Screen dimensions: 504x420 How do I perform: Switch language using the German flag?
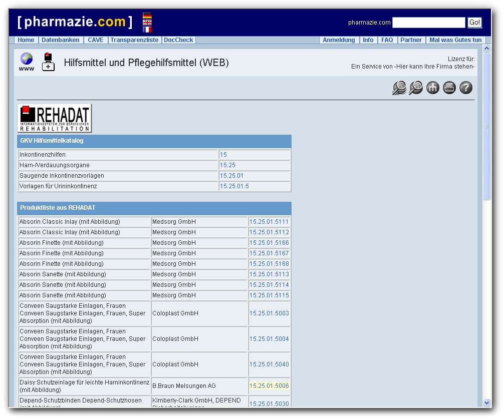(146, 15)
